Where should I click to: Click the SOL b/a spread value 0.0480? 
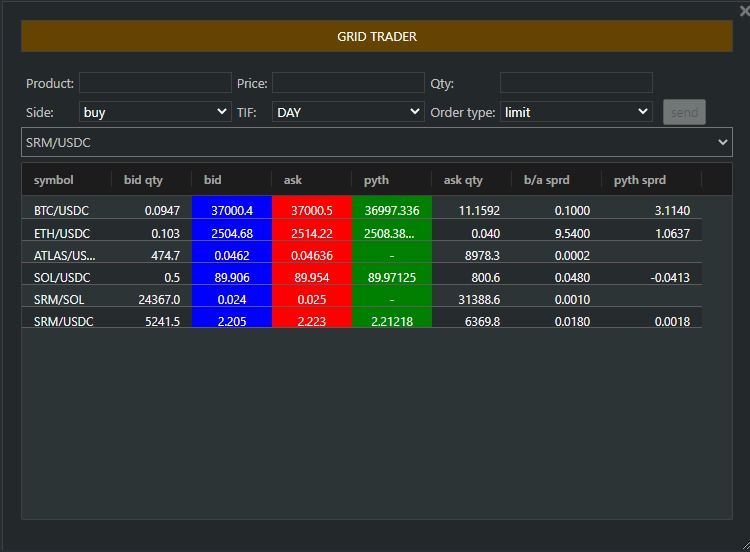tap(572, 277)
